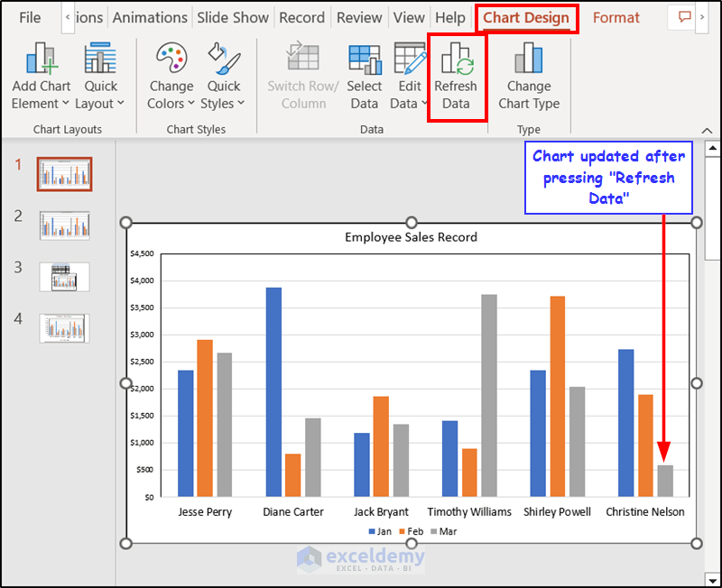Click the Mar legend entry
The width and height of the screenshot is (722, 588).
pyautogui.click(x=444, y=531)
